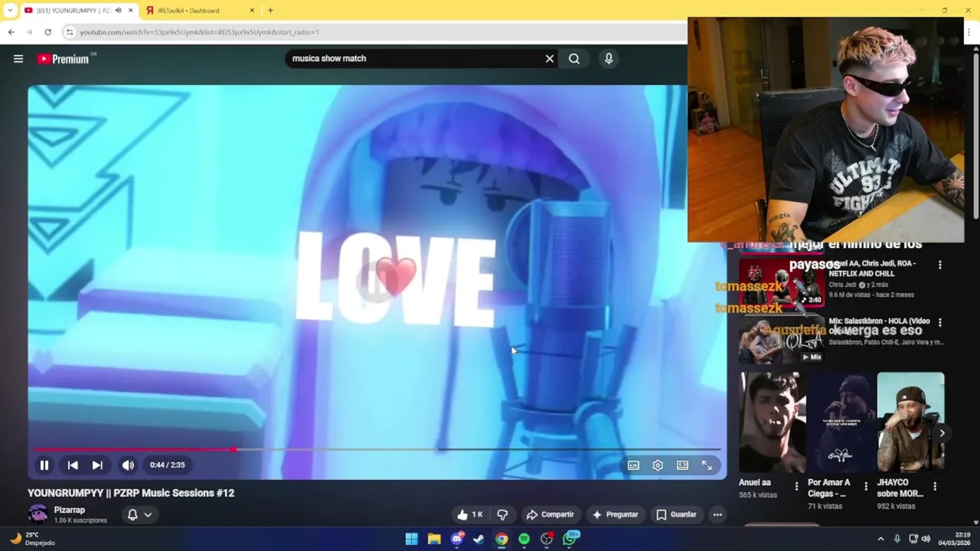Click the video progress scrubber handle
Viewport: 980px width, 551px height.
coord(233,449)
